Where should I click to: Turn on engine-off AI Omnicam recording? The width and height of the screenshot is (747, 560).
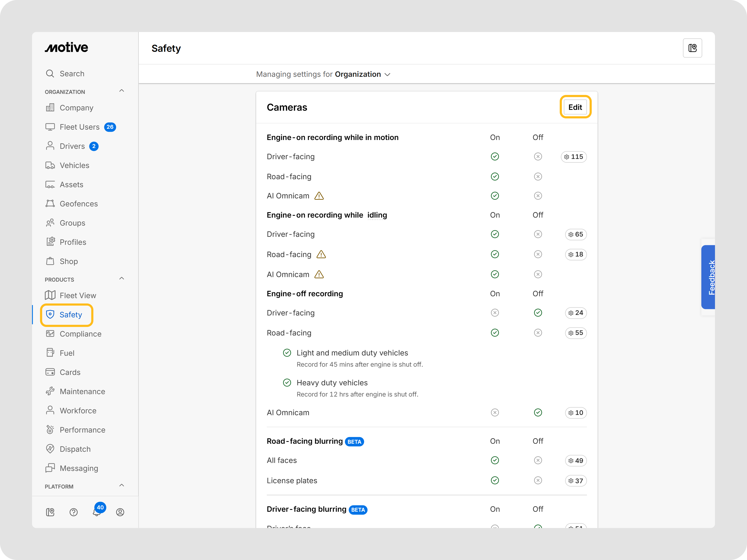click(495, 413)
